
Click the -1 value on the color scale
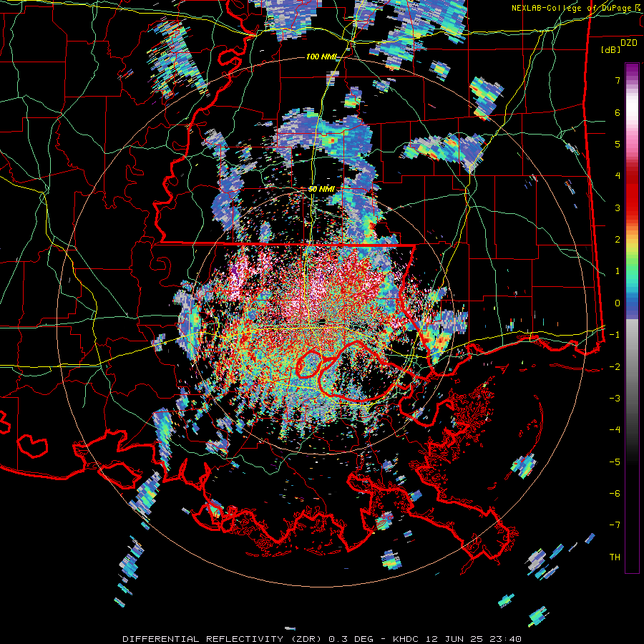click(615, 335)
